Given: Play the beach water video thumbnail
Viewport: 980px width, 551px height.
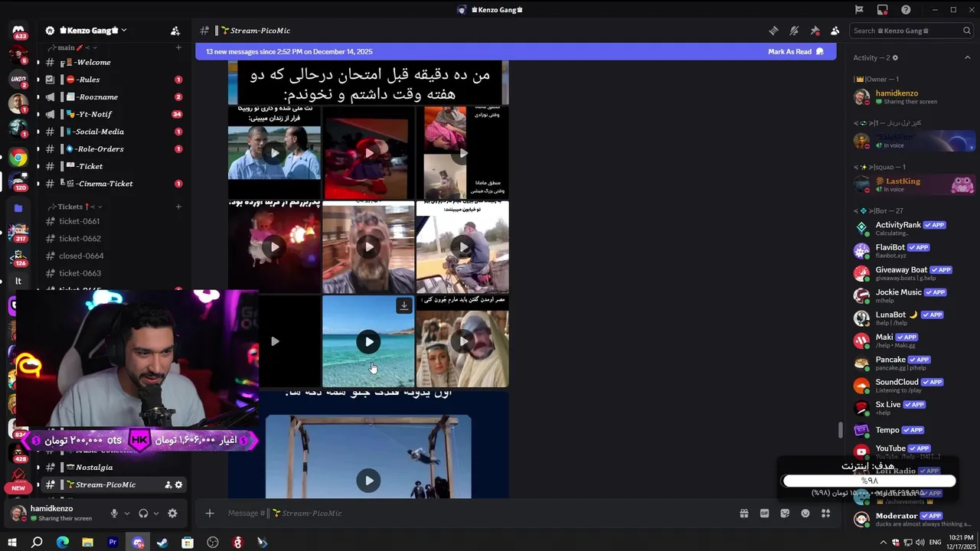Looking at the screenshot, I should [368, 342].
